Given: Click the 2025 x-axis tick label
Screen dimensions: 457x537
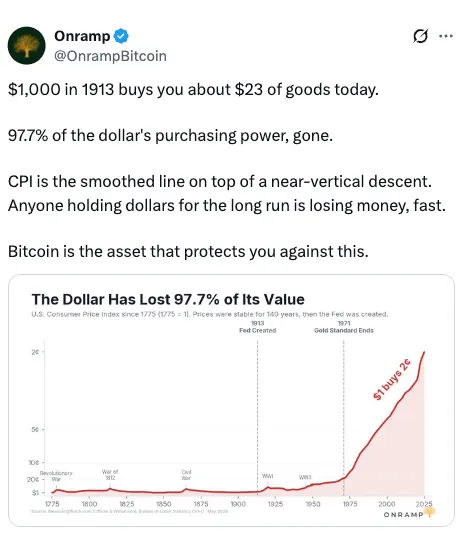Looking at the screenshot, I should tap(424, 504).
